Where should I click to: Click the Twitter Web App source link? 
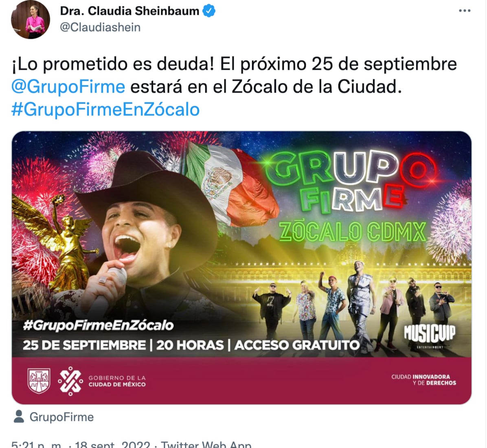coord(206,444)
